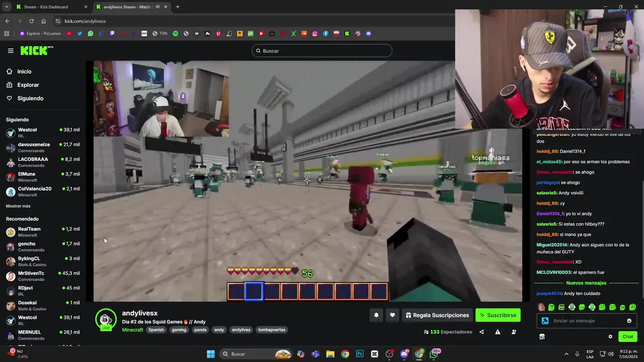Screen dimensions: 644x362
Task: Open Explorar in the sidebar
Action: coord(28,85)
